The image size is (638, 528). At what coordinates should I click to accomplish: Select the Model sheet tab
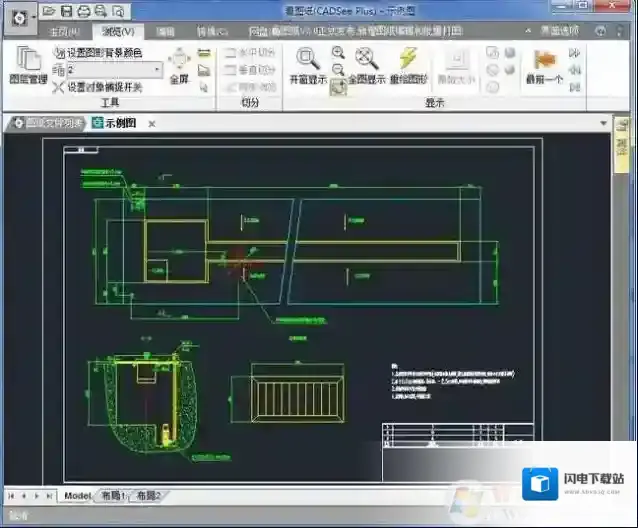[x=77, y=496]
